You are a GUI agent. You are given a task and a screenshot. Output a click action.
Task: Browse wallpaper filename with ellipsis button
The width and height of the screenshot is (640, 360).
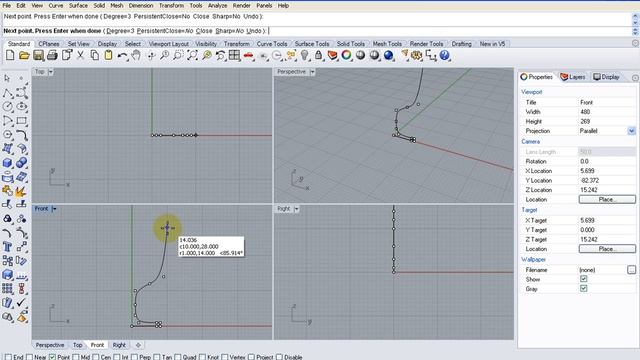coord(631,270)
